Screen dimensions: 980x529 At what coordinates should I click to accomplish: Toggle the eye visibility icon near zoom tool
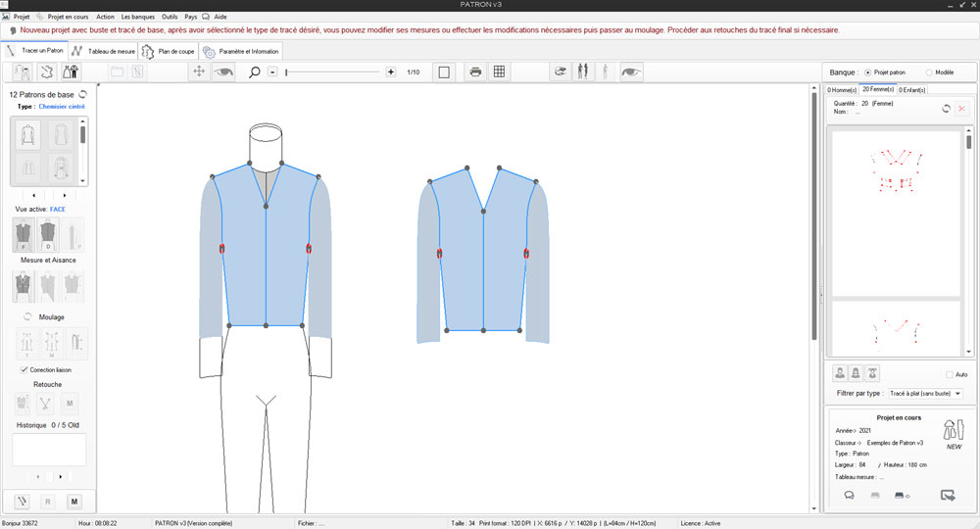[x=224, y=72]
